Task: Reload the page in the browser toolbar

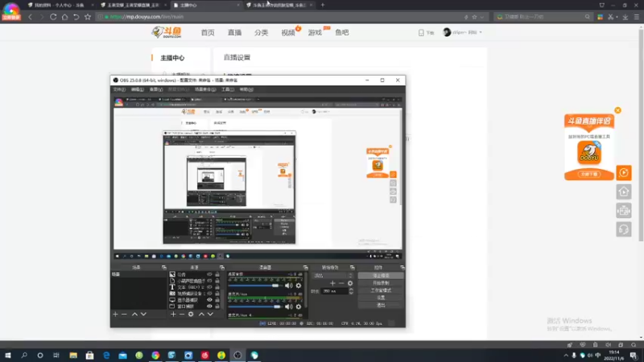Action: tap(53, 17)
